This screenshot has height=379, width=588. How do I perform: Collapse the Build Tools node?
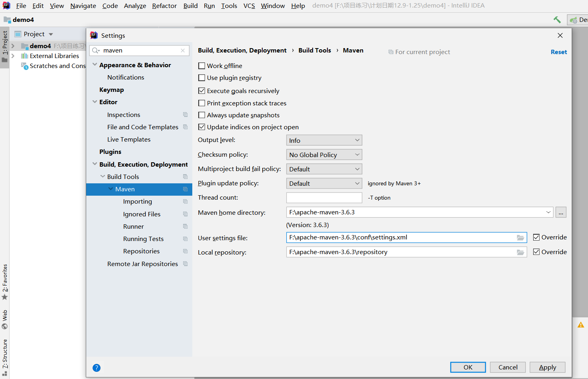coord(103,176)
